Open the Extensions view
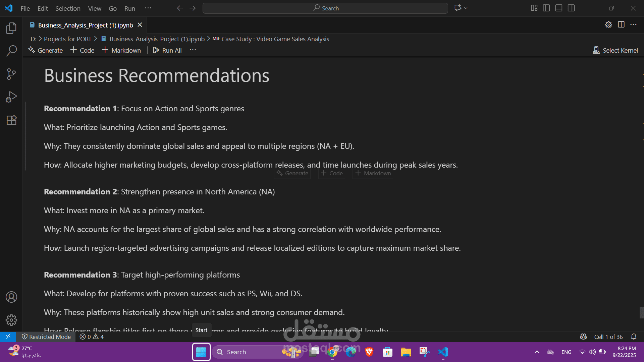644x362 pixels. [x=11, y=120]
